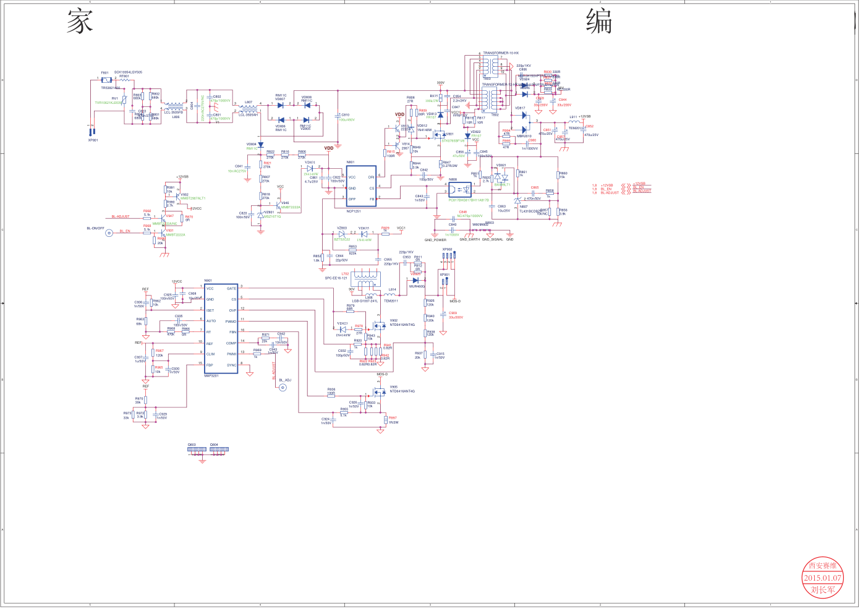Click the VZ801 zener diode symbol
This screenshot has width=868, height=614.
[x=260, y=215]
